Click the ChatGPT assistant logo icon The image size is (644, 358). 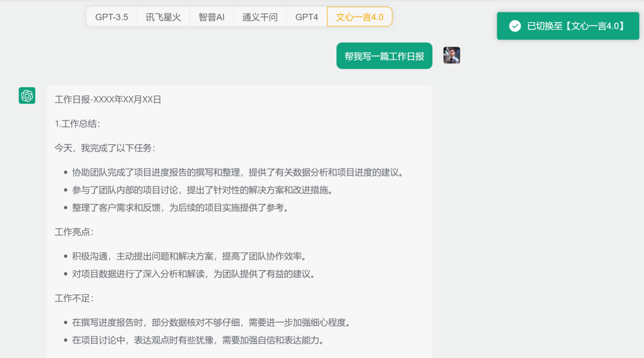[x=26, y=95]
